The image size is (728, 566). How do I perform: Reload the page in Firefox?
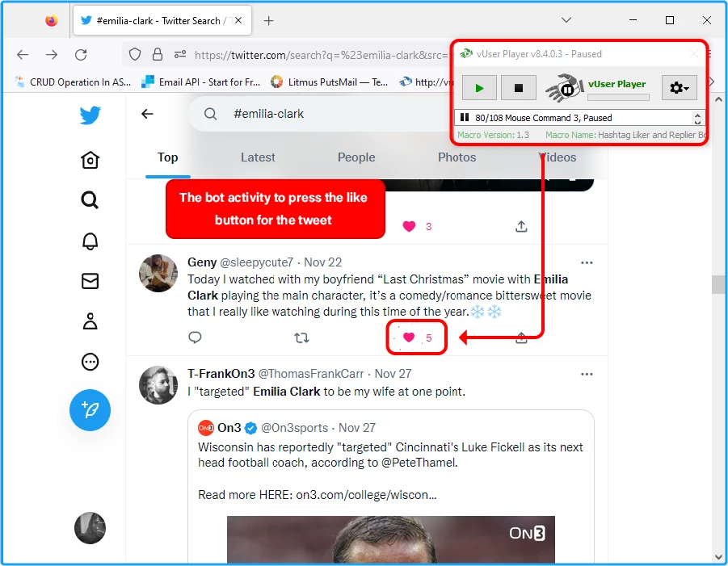[81, 55]
